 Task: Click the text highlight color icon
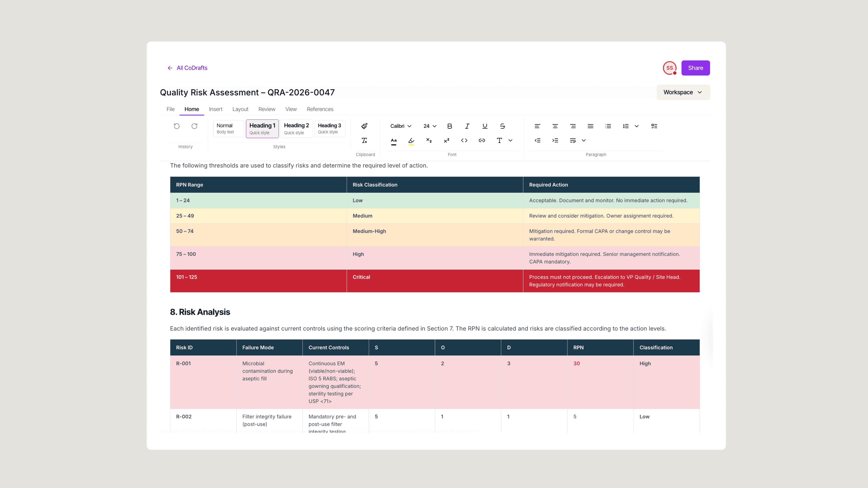411,141
